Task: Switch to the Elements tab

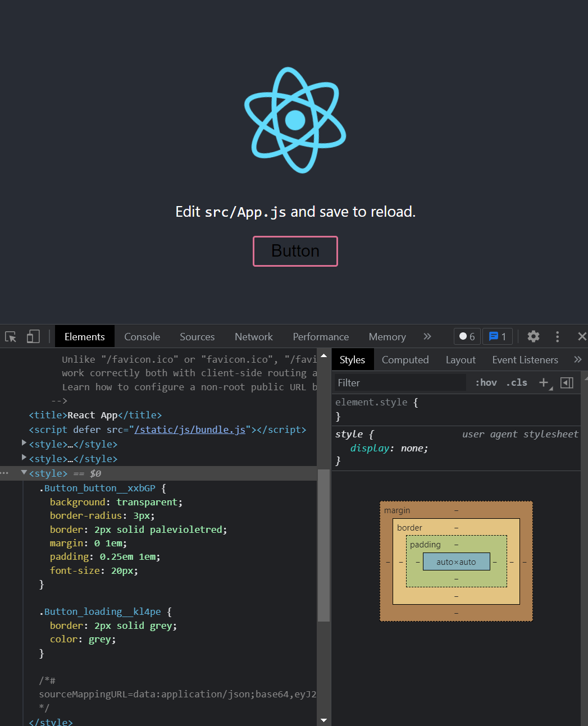Action: 85,336
